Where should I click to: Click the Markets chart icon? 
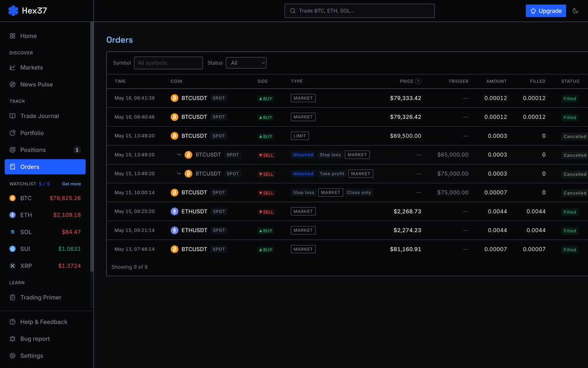click(13, 67)
